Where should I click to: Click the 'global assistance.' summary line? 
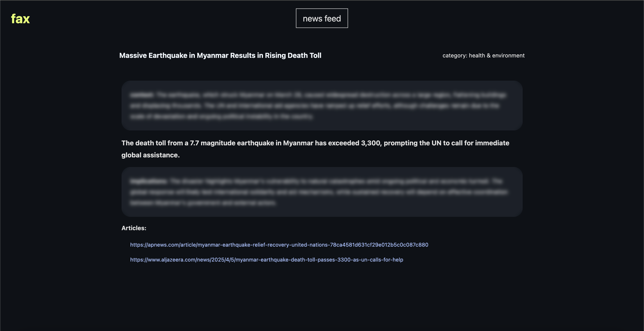click(x=150, y=155)
